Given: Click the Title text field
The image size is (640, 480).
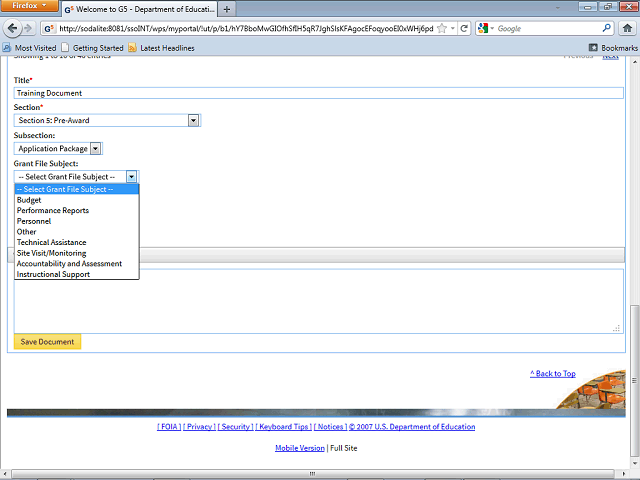Looking at the screenshot, I should point(318,93).
